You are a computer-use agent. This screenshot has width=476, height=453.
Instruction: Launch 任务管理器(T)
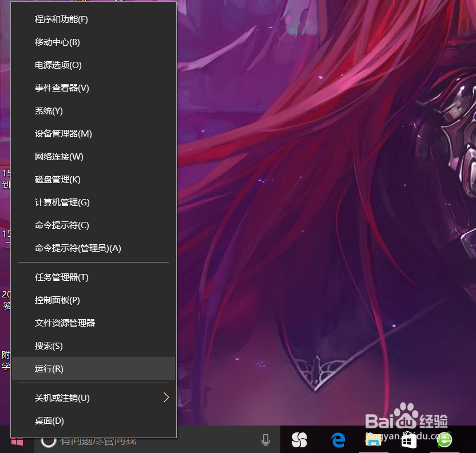click(x=62, y=277)
